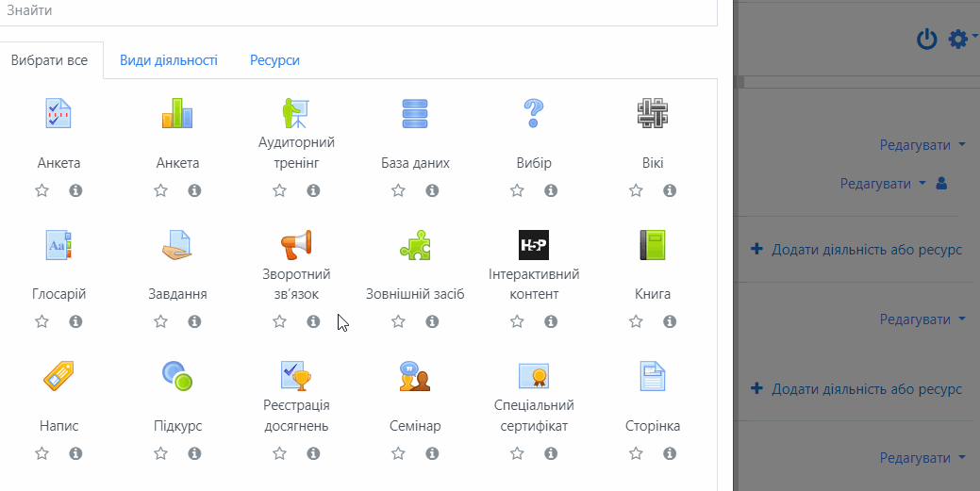This screenshot has width=980, height=491.
Task: Select the H5P Інтерактивний контент icon
Action: pyautogui.click(x=534, y=245)
